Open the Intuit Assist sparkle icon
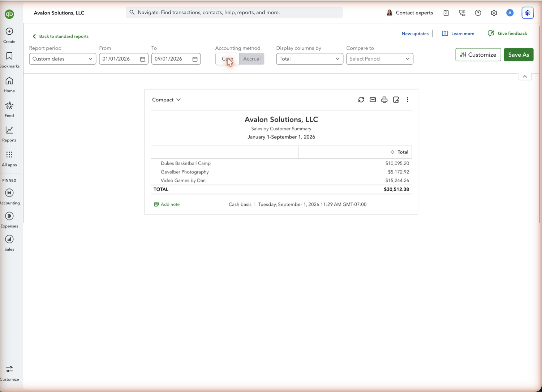This screenshot has width=542, height=392. click(x=528, y=13)
